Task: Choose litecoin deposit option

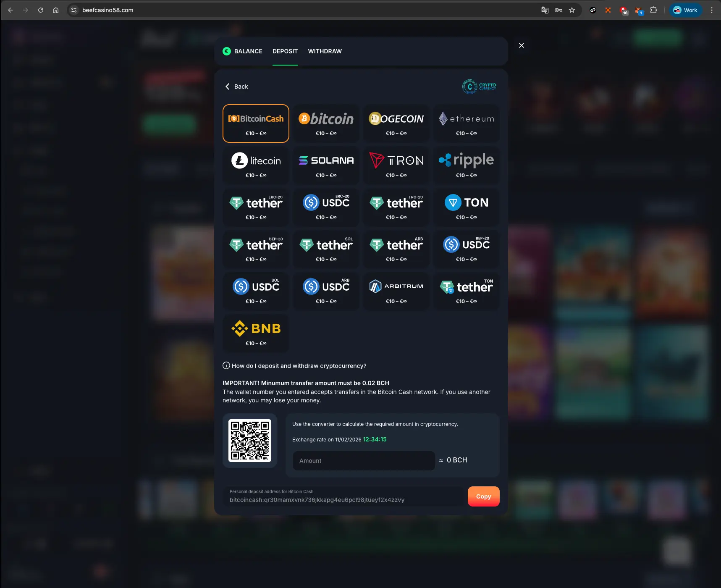Action: click(x=256, y=165)
